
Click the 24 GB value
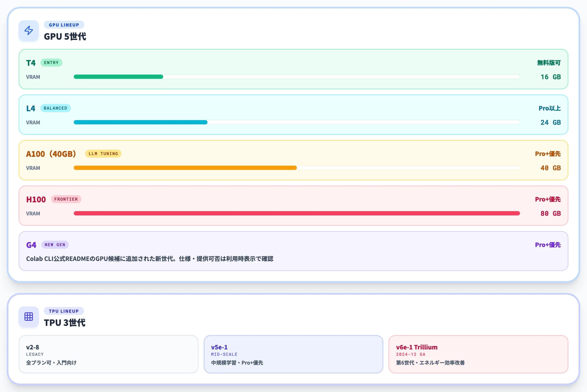coord(551,122)
